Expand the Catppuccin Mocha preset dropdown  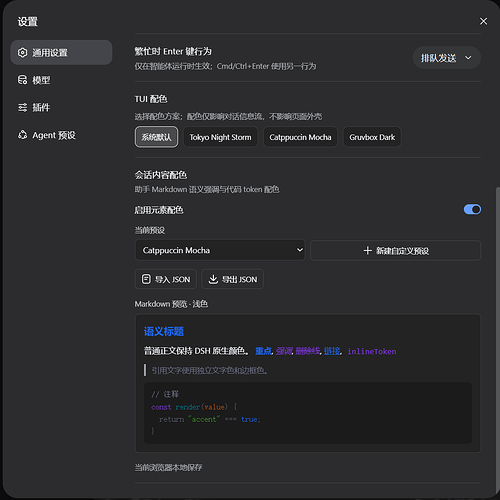coord(220,250)
